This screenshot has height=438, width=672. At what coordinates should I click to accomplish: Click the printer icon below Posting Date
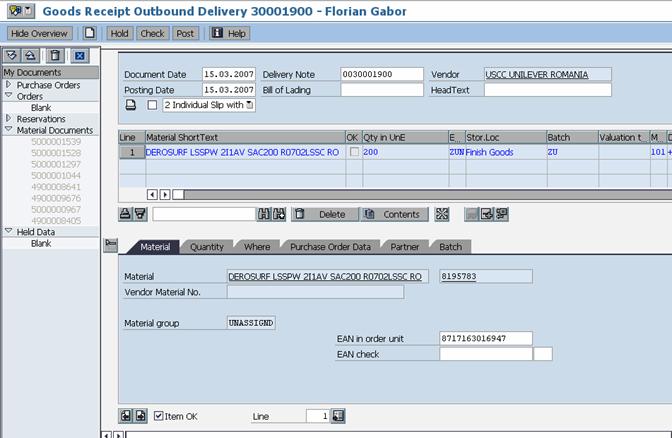[130, 105]
